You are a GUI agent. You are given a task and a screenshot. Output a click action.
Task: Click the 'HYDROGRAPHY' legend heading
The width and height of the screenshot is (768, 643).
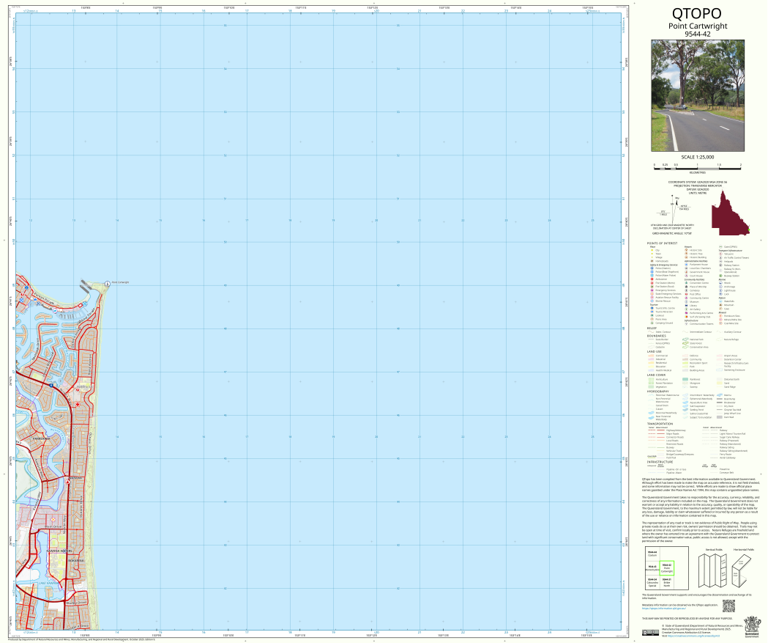658,392
